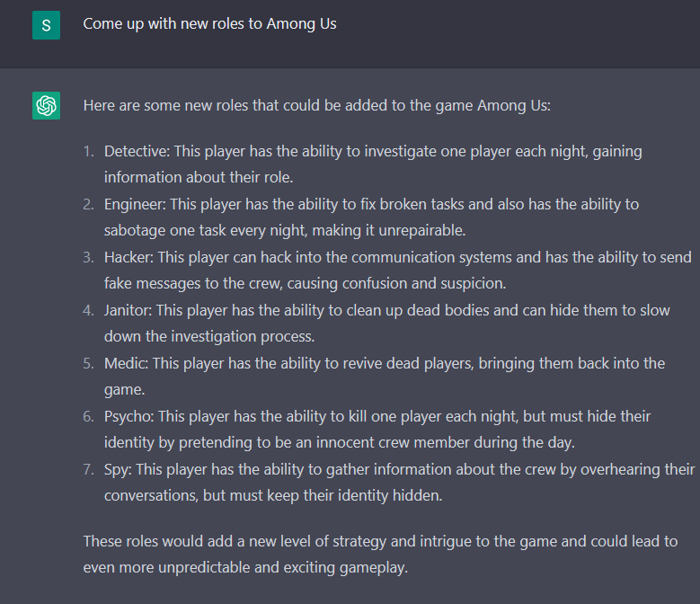Click the list number 1 marker
The width and height of the screenshot is (700, 604).
(x=88, y=151)
